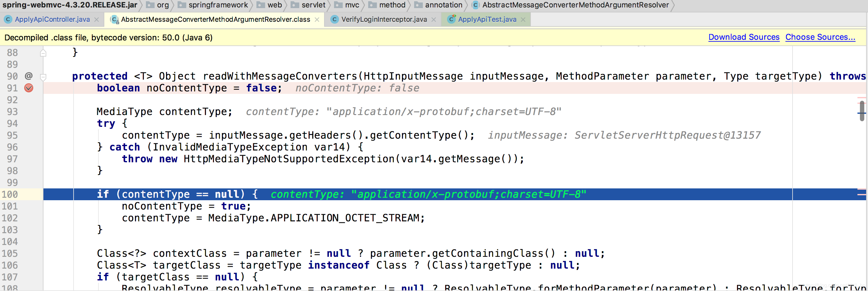Switch to the ApplyApiController.java tab

(x=52, y=20)
